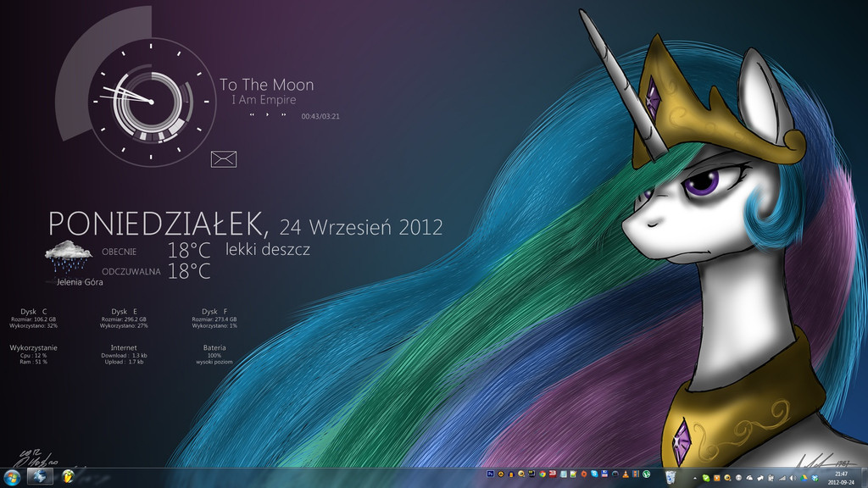Viewport: 868px width, 488px height.
Task: Launch FL Studio from the taskbar
Action: coord(68,476)
